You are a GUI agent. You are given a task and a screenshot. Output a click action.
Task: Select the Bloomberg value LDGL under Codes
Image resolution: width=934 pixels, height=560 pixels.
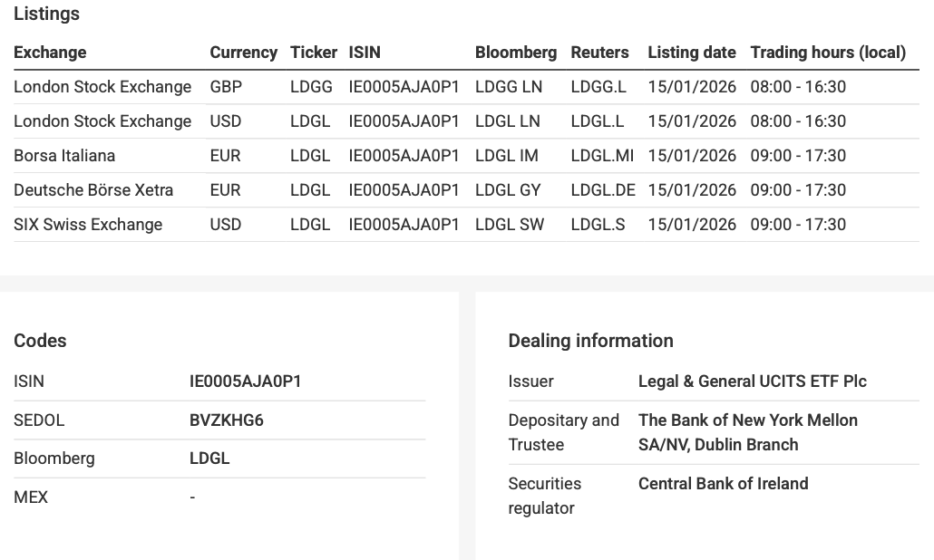[209, 459]
